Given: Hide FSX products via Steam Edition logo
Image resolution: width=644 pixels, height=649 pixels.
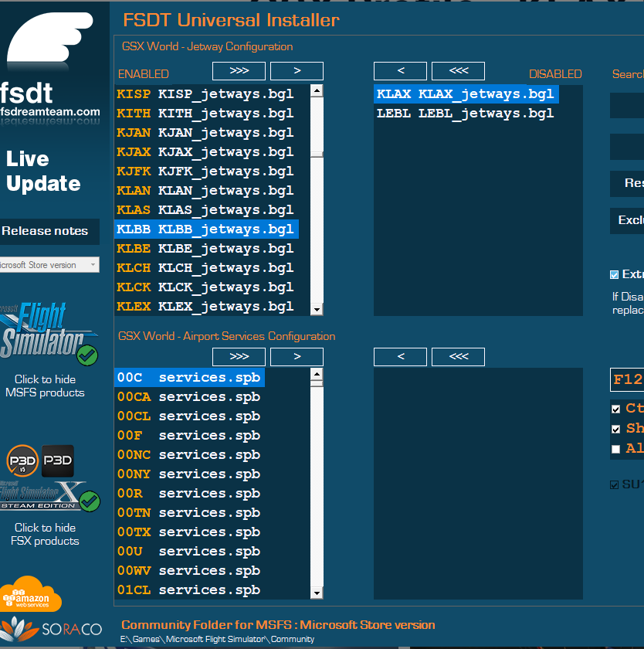Looking at the screenshot, I should [49, 494].
